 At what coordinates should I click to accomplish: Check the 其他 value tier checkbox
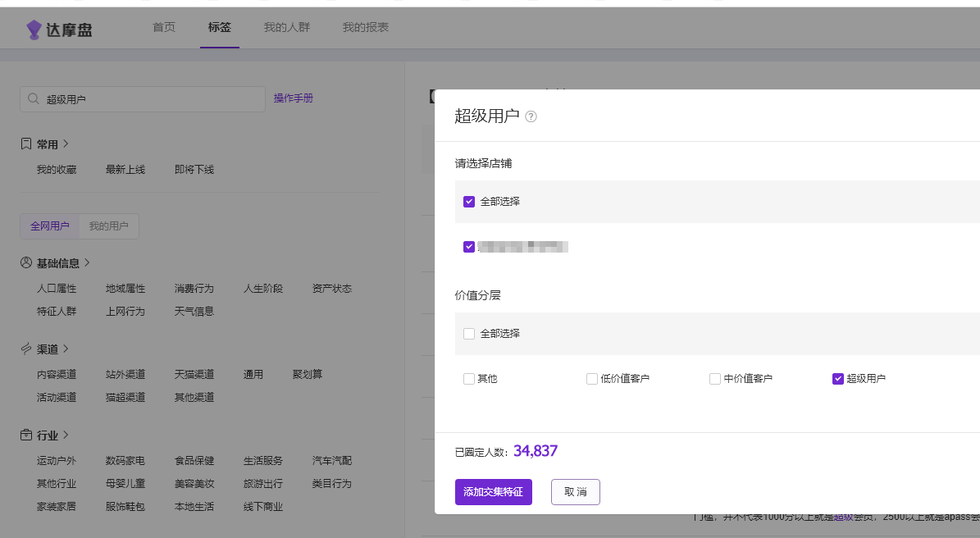click(469, 379)
